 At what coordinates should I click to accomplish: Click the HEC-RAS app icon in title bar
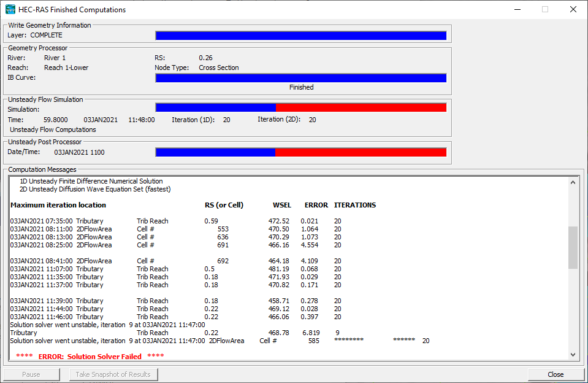[10, 9]
